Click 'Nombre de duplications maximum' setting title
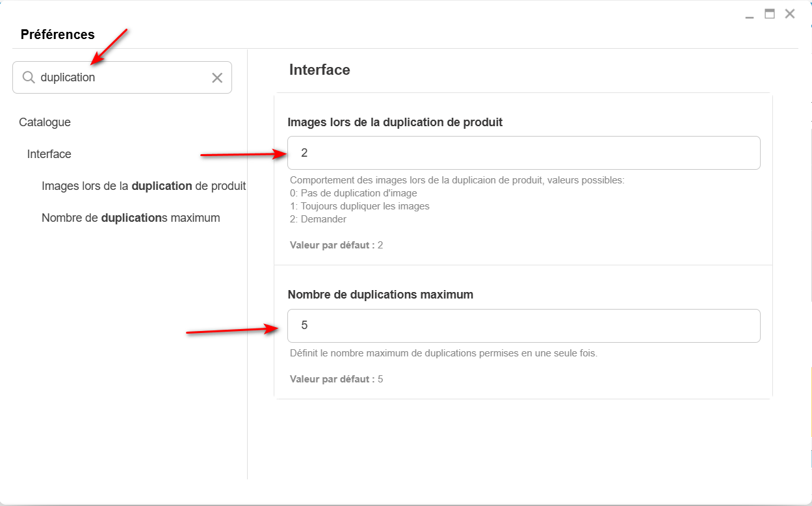The width and height of the screenshot is (812, 506). [x=380, y=295]
